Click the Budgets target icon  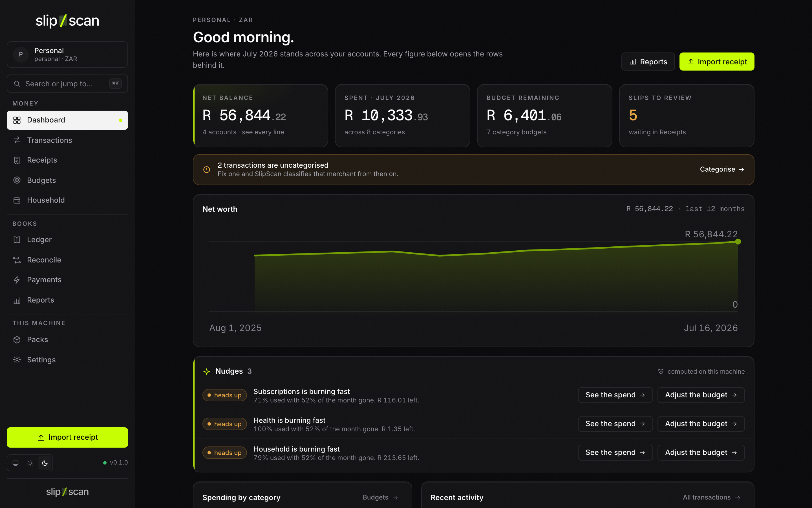17,180
